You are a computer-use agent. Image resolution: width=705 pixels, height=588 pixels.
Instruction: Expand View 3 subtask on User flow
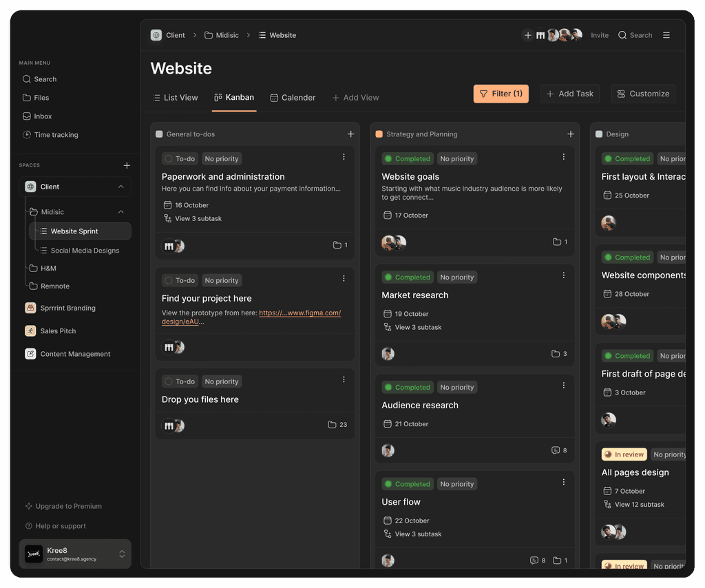[412, 534]
